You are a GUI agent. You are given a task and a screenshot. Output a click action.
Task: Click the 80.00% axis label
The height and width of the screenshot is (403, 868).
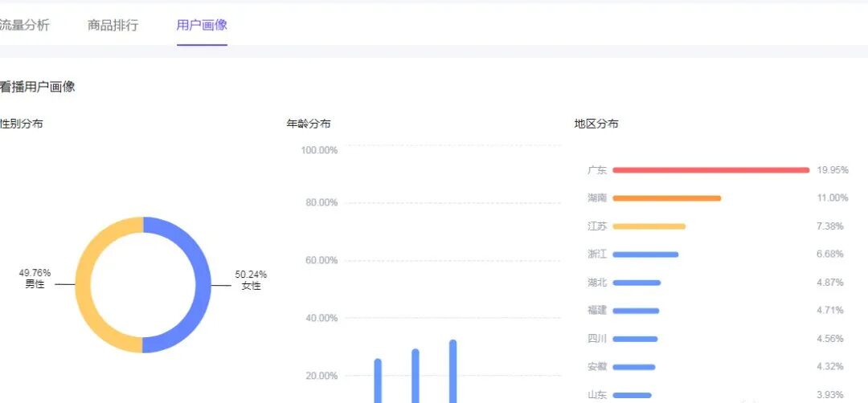point(321,203)
